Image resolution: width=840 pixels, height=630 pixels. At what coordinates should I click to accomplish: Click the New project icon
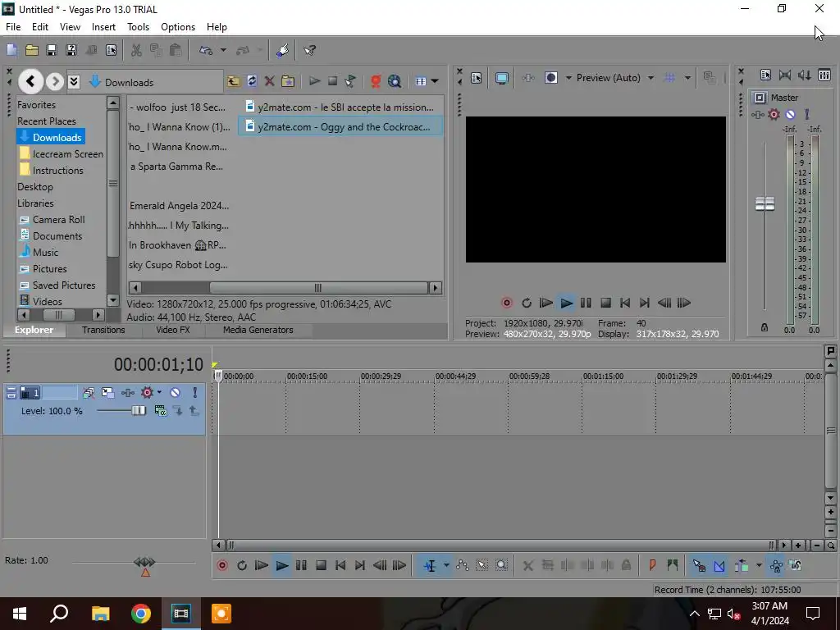11,50
